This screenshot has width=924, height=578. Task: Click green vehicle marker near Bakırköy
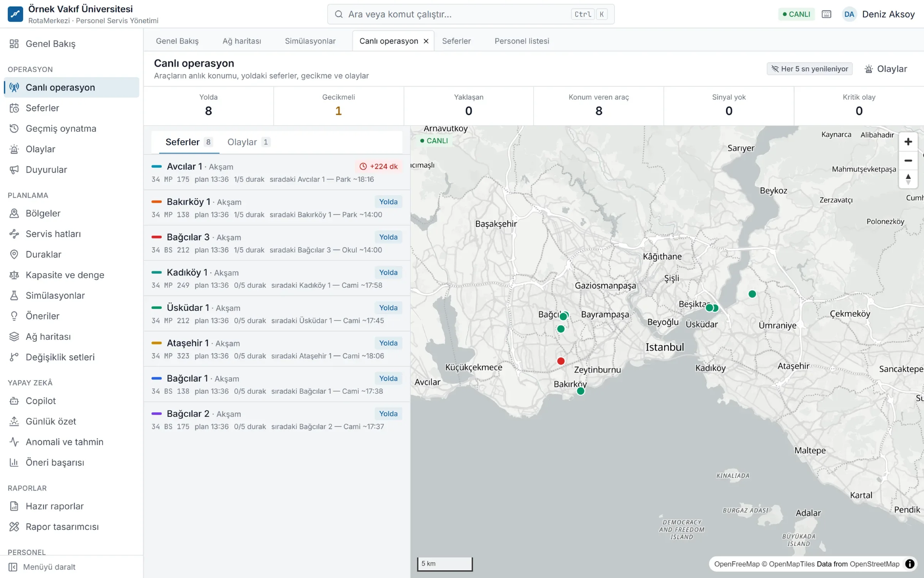tap(581, 391)
